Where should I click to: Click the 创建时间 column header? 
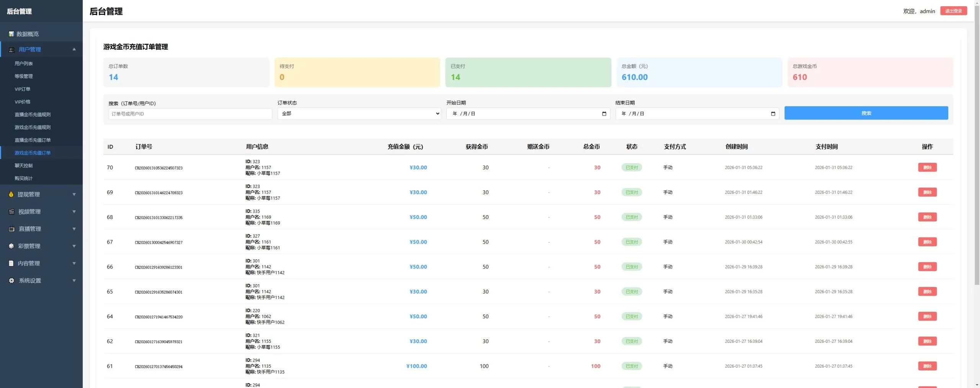(737, 147)
